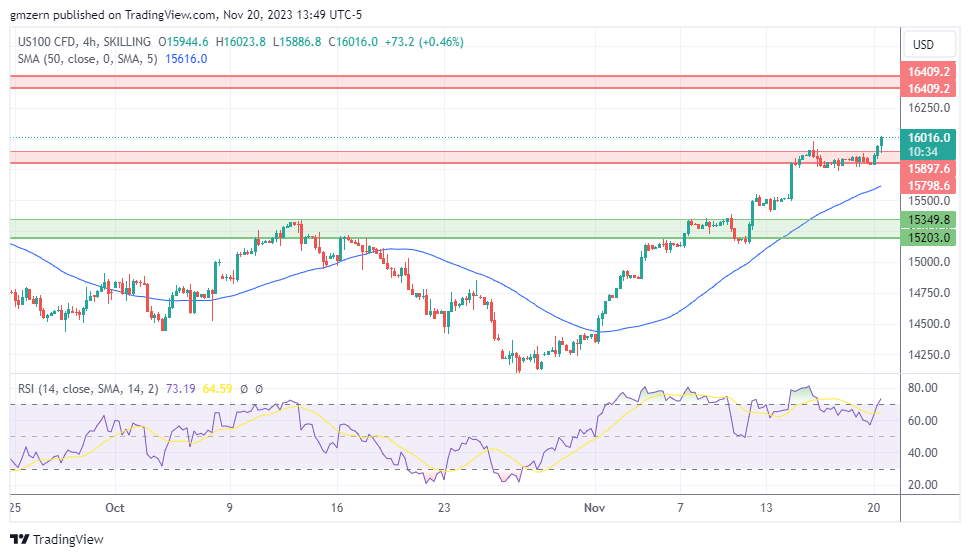Click the 14500.0 price axis tick
Viewport: 970px width, 557px height.
click(x=929, y=324)
